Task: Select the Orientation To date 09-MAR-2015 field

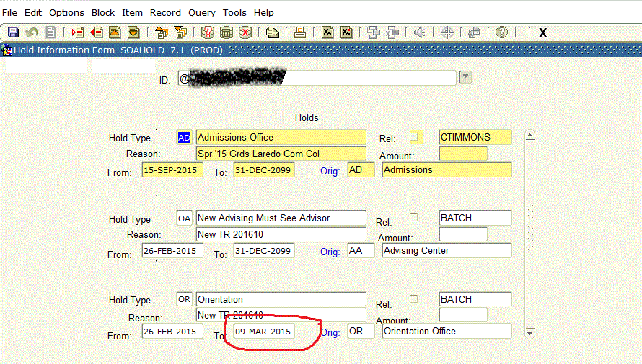Action: click(263, 332)
